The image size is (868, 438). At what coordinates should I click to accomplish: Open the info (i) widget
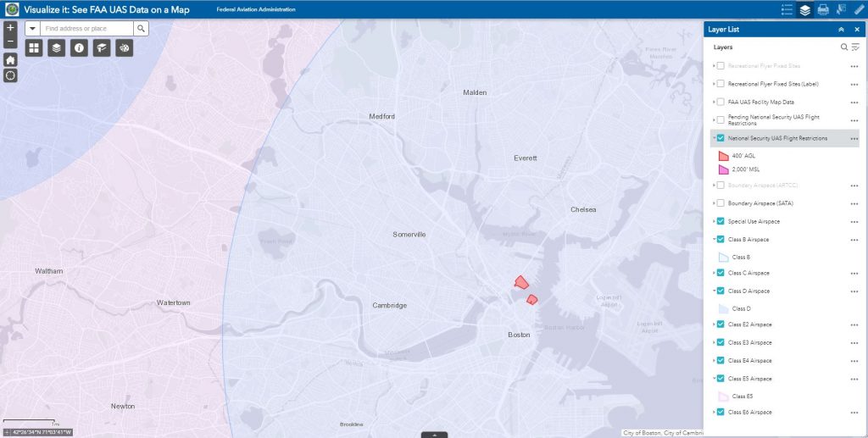pos(79,48)
